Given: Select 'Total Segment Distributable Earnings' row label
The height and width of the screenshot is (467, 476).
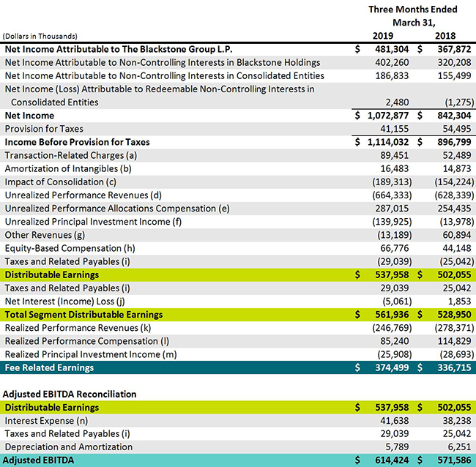Looking at the screenshot, I should tap(83, 314).
